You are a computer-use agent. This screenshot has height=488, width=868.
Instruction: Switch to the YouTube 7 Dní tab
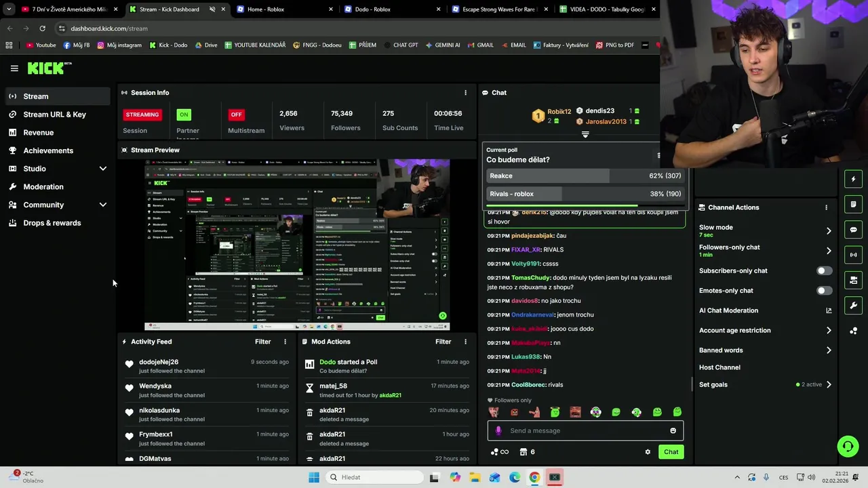[68, 9]
